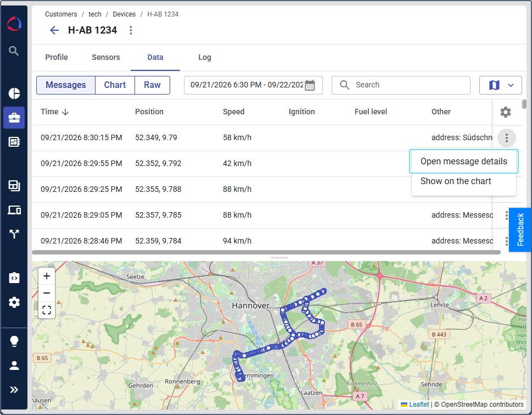Open the Sensors tab
The image size is (532, 415).
(x=106, y=57)
